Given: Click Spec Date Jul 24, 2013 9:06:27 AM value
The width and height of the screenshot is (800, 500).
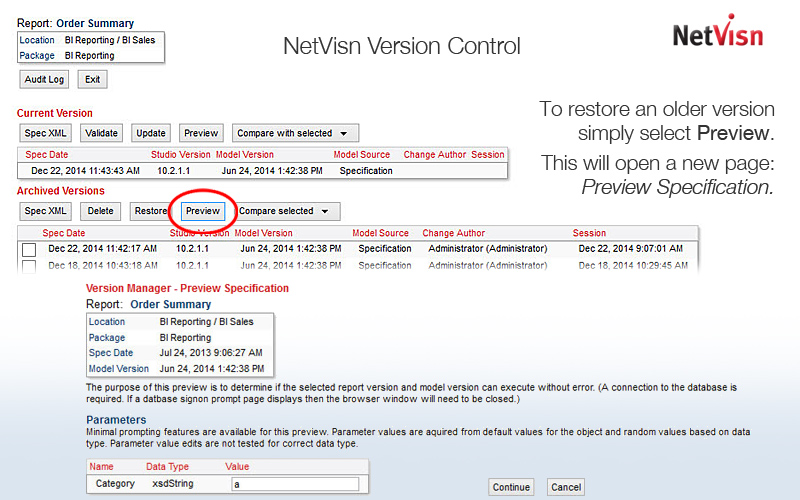Looking at the screenshot, I should pyautogui.click(x=211, y=353).
